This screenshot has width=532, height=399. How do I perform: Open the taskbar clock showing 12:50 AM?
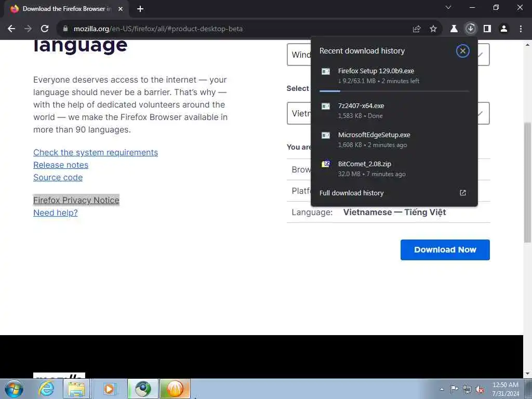point(506,389)
